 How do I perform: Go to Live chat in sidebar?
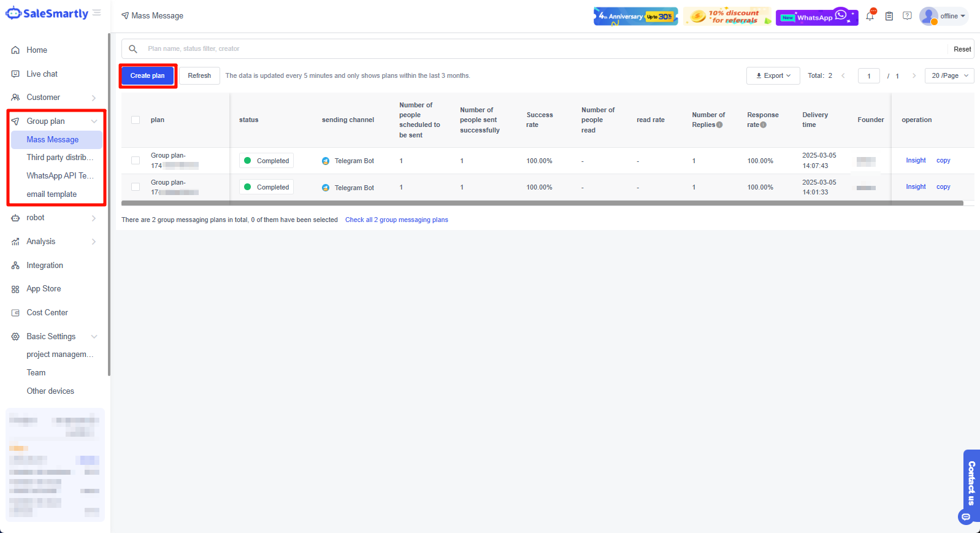tap(42, 74)
